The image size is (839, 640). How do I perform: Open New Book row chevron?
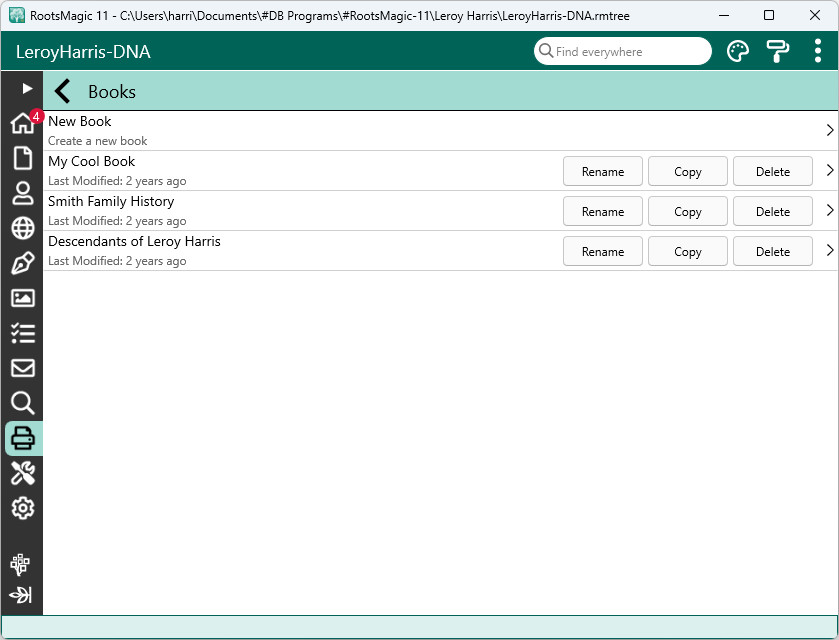coord(829,130)
